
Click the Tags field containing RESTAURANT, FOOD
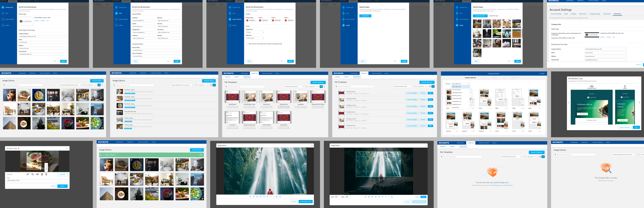[37, 181]
